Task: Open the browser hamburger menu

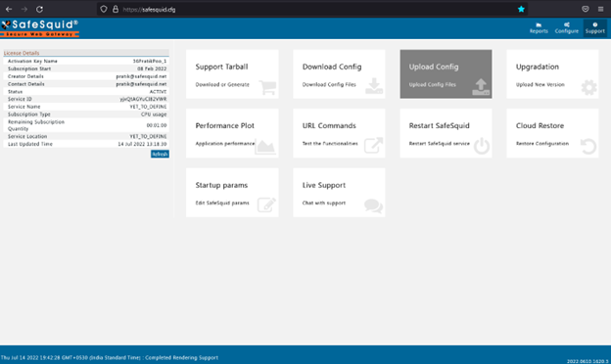Action: coord(600,9)
